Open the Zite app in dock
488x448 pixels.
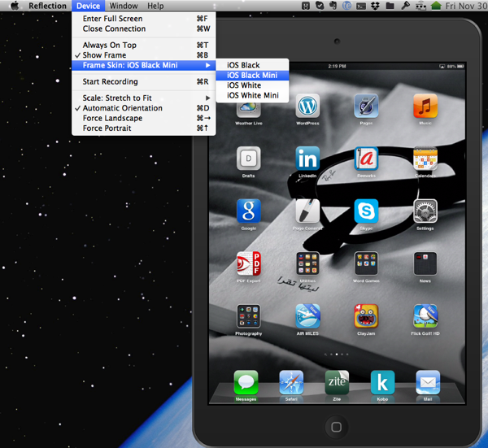[x=337, y=382]
